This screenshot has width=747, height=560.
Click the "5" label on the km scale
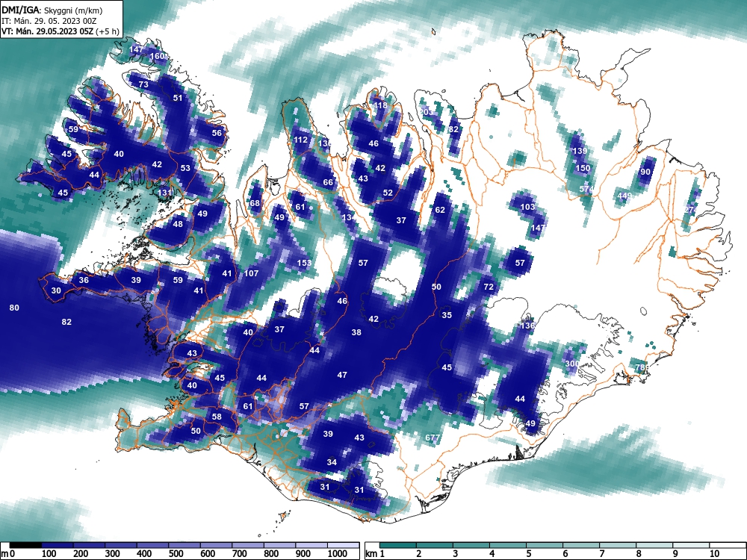pos(529,554)
